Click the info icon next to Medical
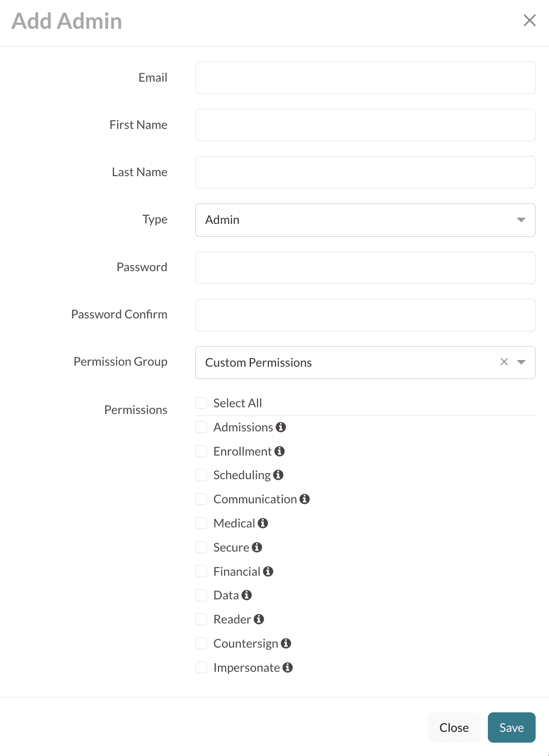Viewport: 549px width, 756px height. (263, 523)
